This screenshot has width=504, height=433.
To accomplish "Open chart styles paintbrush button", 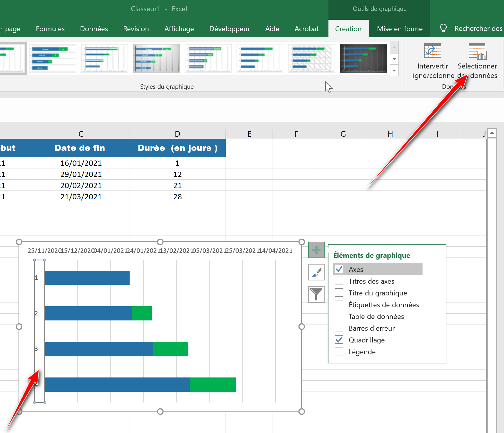I will 316,272.
